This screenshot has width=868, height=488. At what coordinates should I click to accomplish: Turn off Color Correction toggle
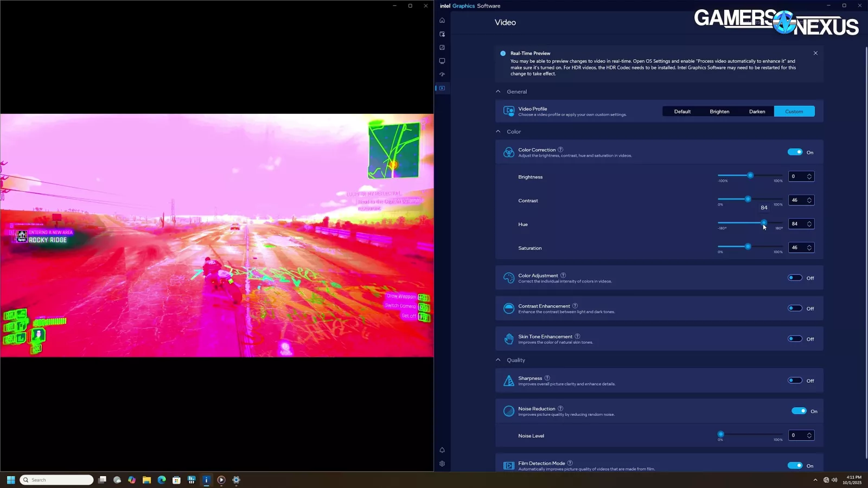(x=795, y=152)
